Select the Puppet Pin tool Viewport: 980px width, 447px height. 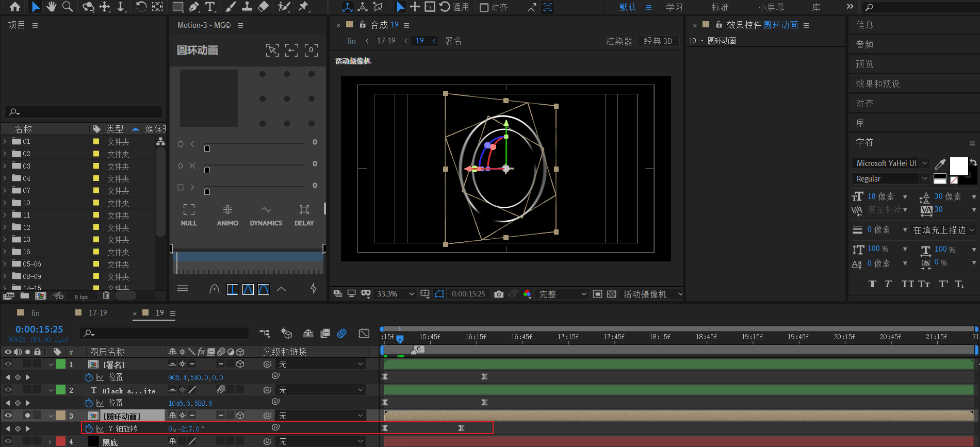[304, 7]
